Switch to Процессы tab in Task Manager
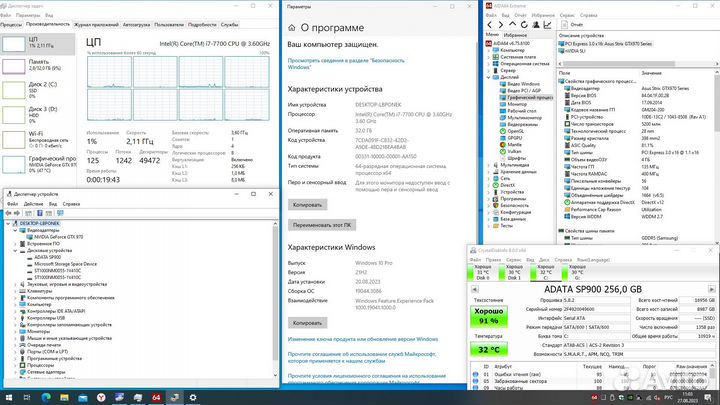 11,25
